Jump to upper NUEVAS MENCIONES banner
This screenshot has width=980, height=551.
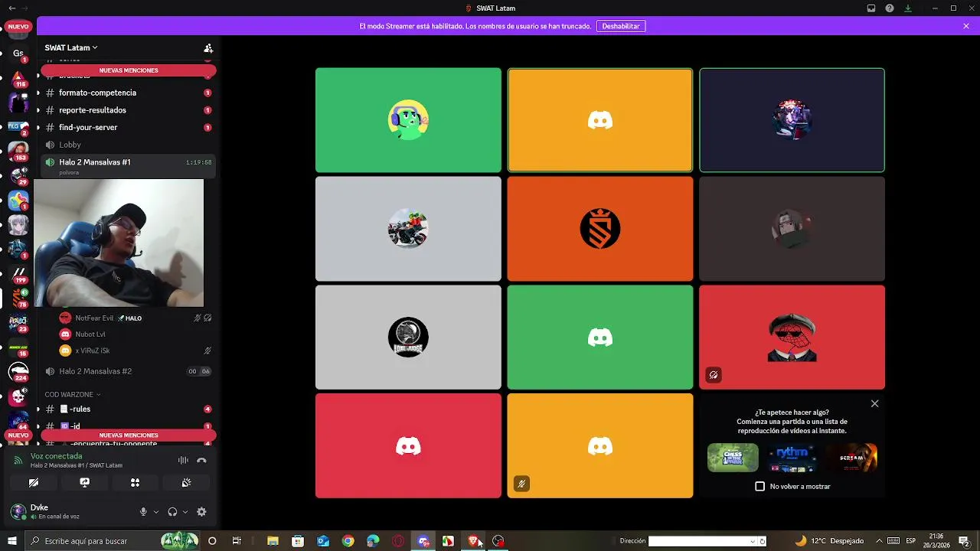129,70
